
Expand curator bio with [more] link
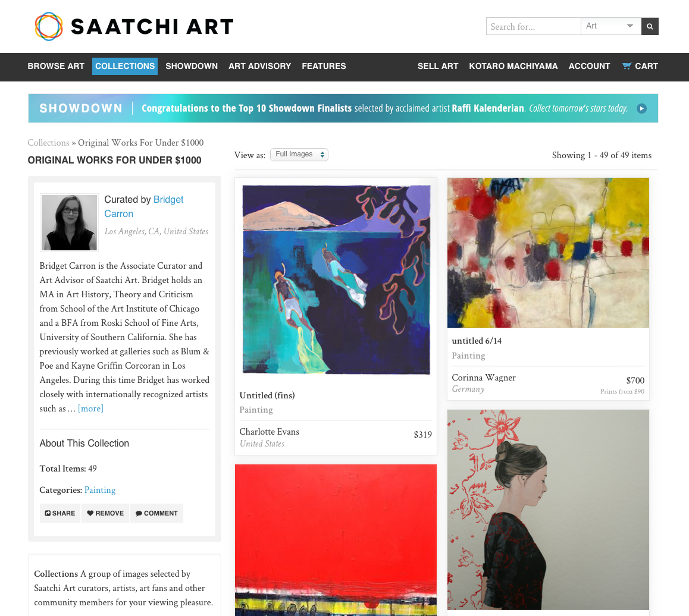point(90,408)
